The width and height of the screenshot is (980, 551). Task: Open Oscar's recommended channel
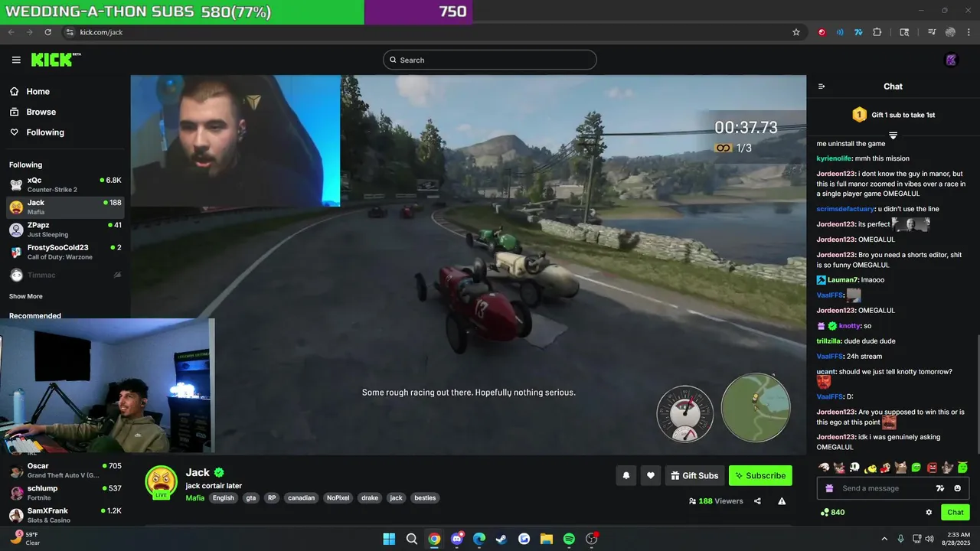65,470
